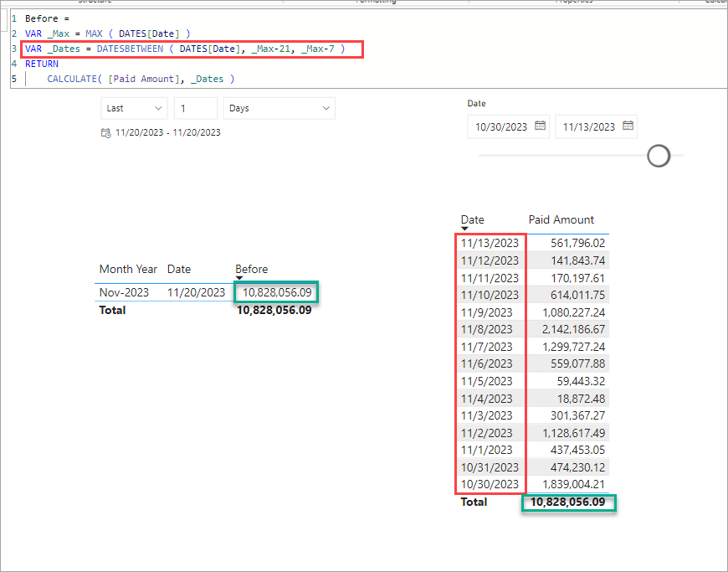Click the relative date number field showing 1
728x572 pixels.
(x=196, y=108)
